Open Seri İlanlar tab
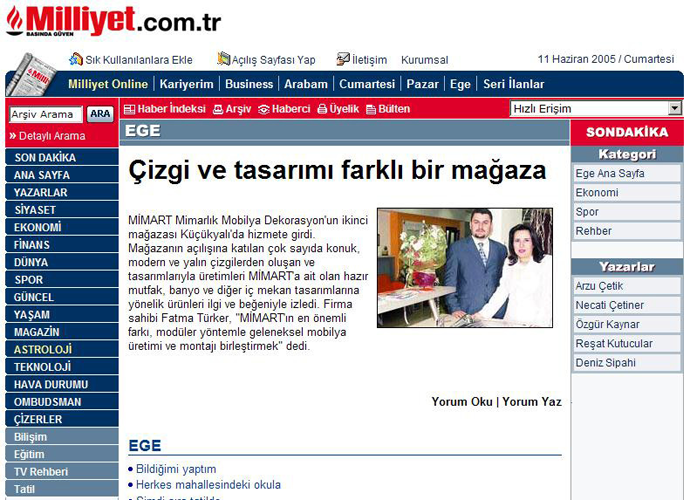The width and height of the screenshot is (690, 500). (x=514, y=84)
